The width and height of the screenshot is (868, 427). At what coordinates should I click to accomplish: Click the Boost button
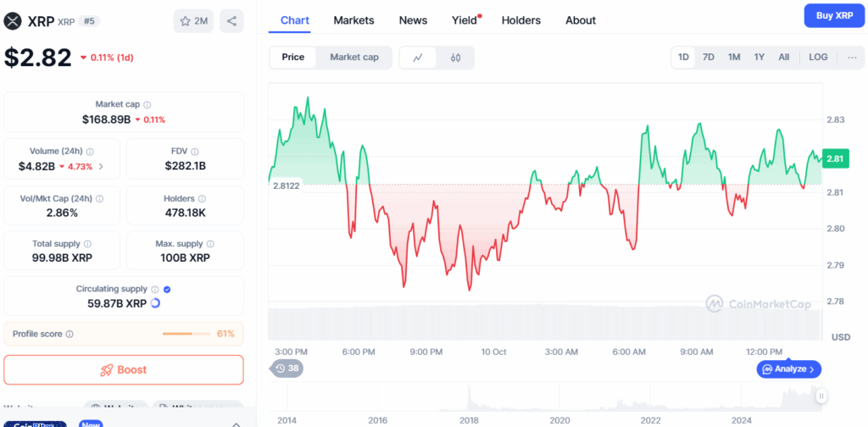click(124, 369)
